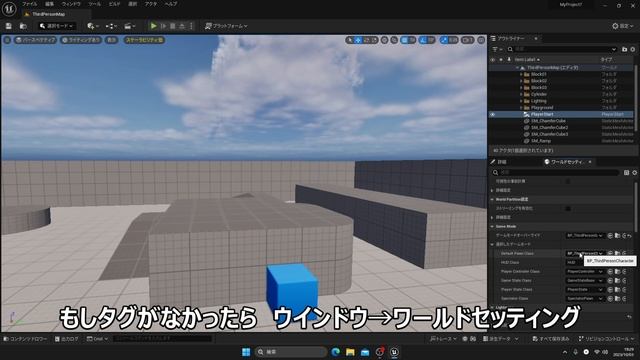Viewport: 640px width, 360px height.
Task: Browse to the Player State Class asset
Action: pos(618,289)
